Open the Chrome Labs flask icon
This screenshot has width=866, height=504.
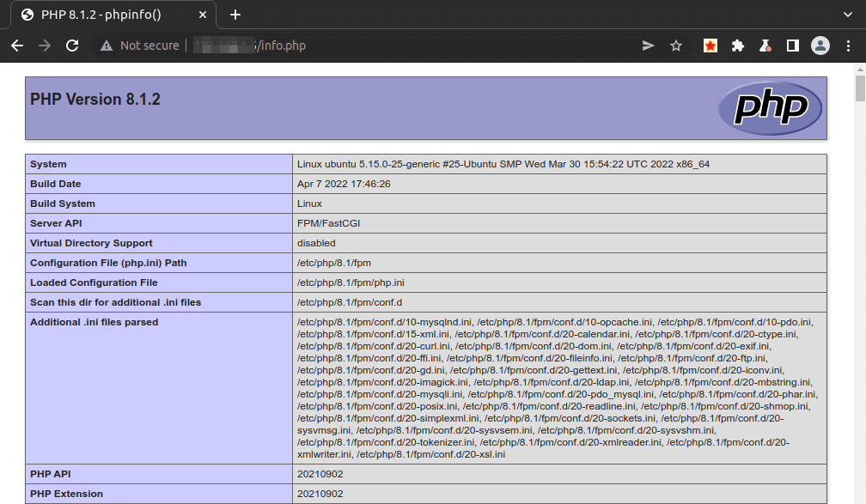765,46
